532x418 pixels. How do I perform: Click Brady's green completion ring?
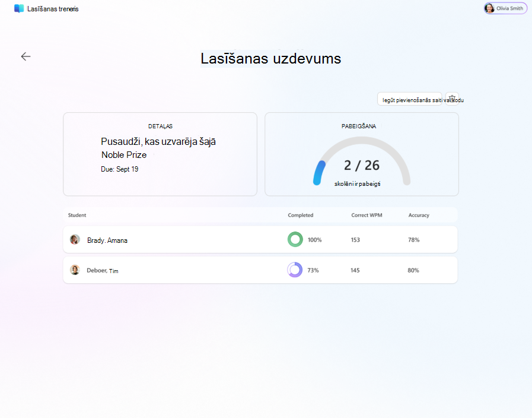coord(295,239)
